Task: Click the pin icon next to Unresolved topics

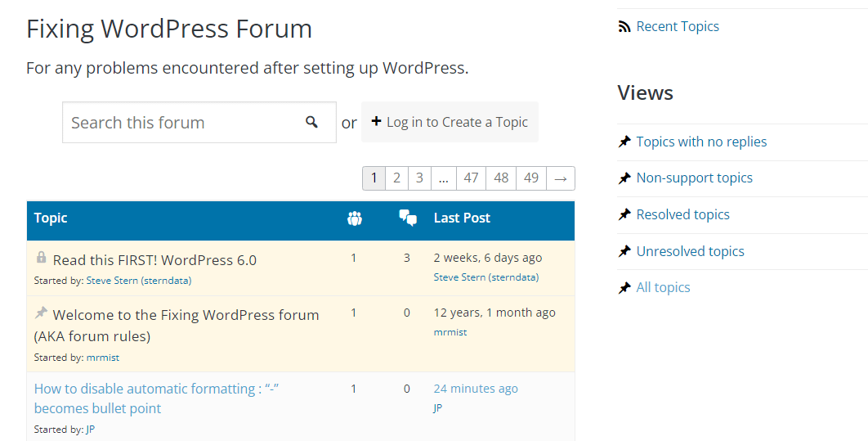Action: point(624,251)
